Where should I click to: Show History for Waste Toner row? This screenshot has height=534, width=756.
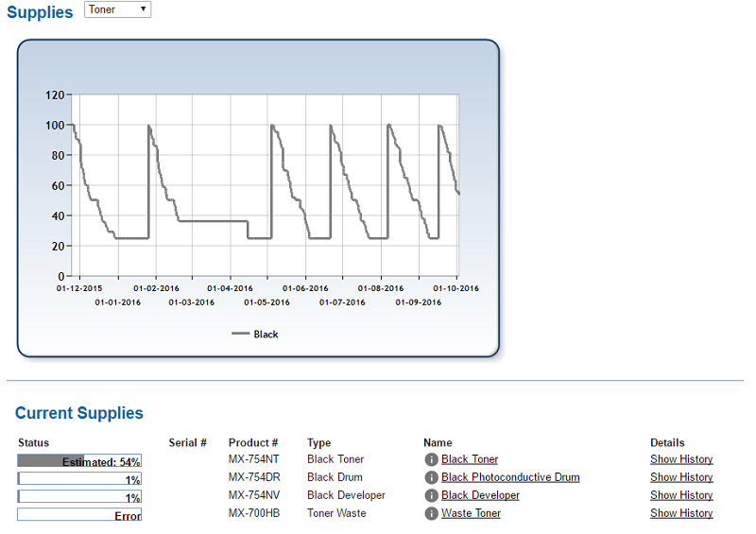681,513
